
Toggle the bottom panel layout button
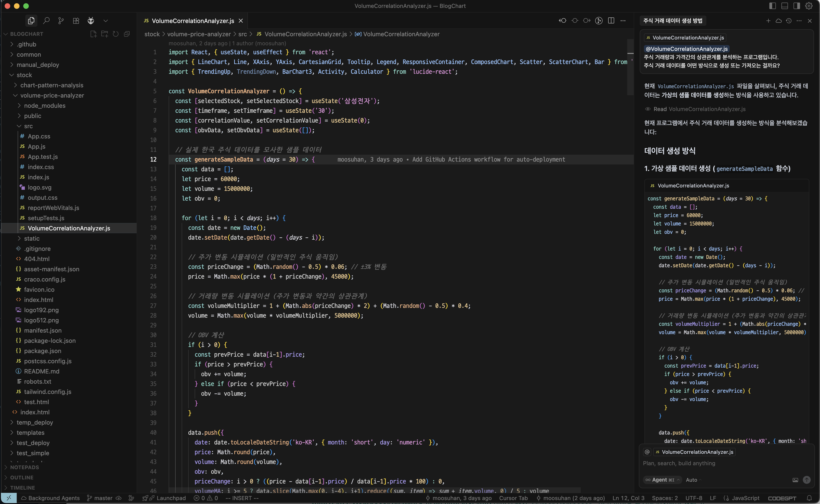[x=785, y=6]
